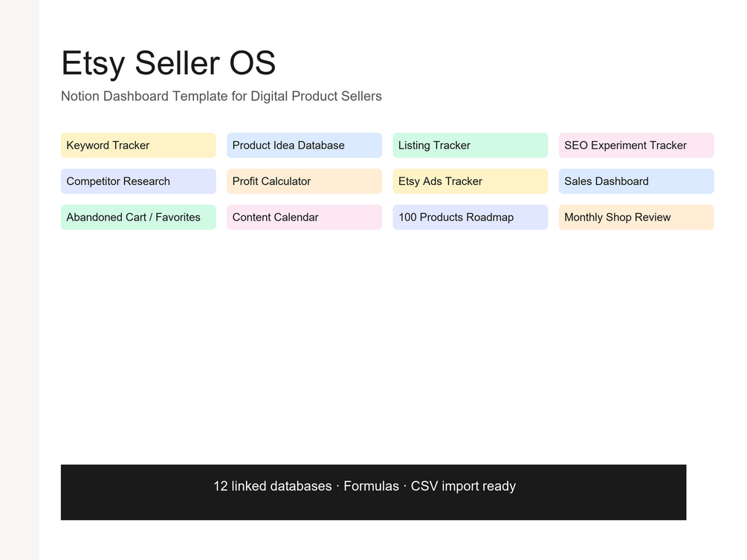This screenshot has width=747, height=560.
Task: Click the 'Formulas' text in banner
Action: 371,486
